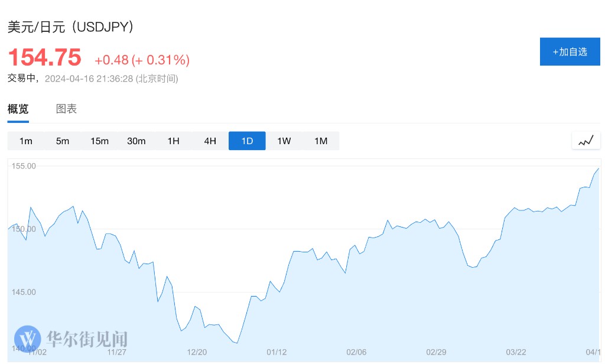Click the 01/12 date axis label
Screen dimensions: 605x364
(277, 352)
